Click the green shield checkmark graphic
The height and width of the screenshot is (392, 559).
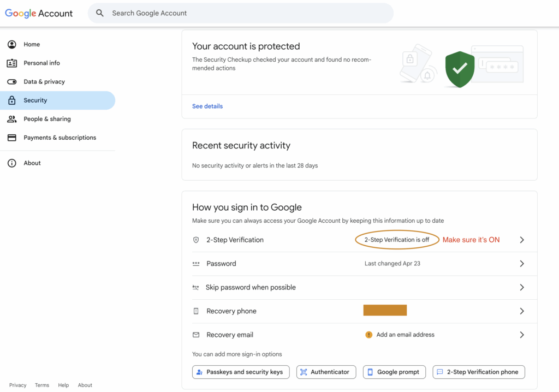tap(460, 69)
